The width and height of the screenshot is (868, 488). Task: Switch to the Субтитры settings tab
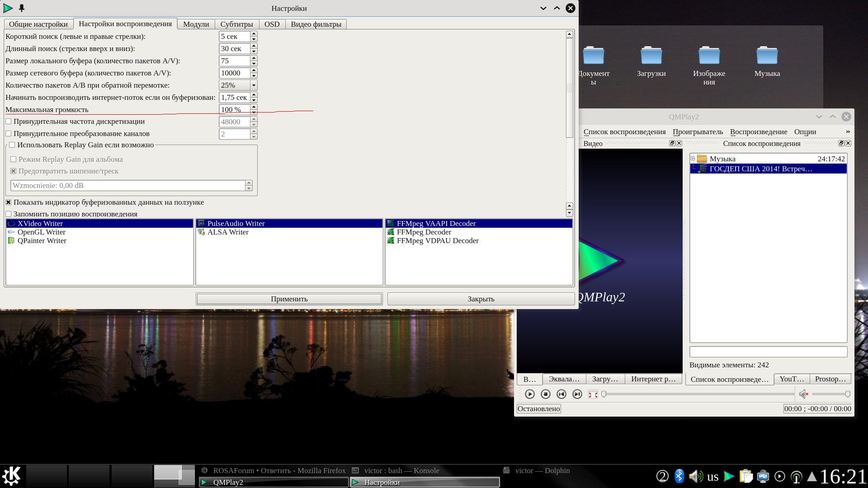click(236, 24)
